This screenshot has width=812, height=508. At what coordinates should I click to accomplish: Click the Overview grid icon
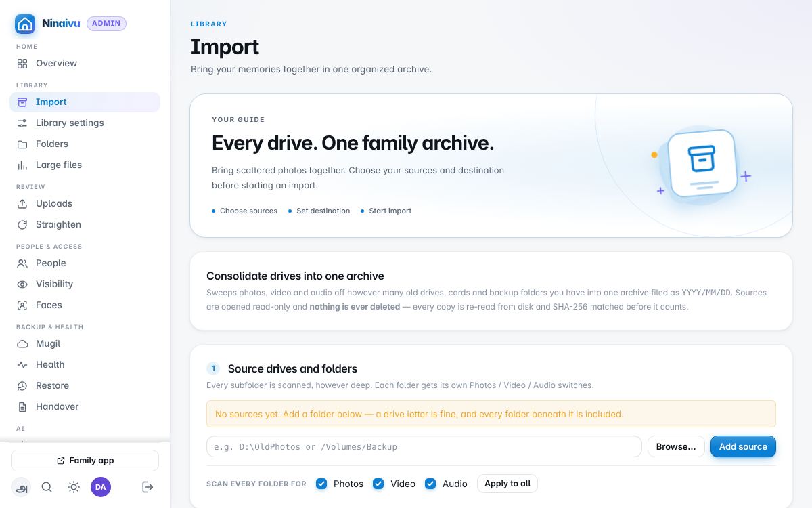click(x=22, y=63)
